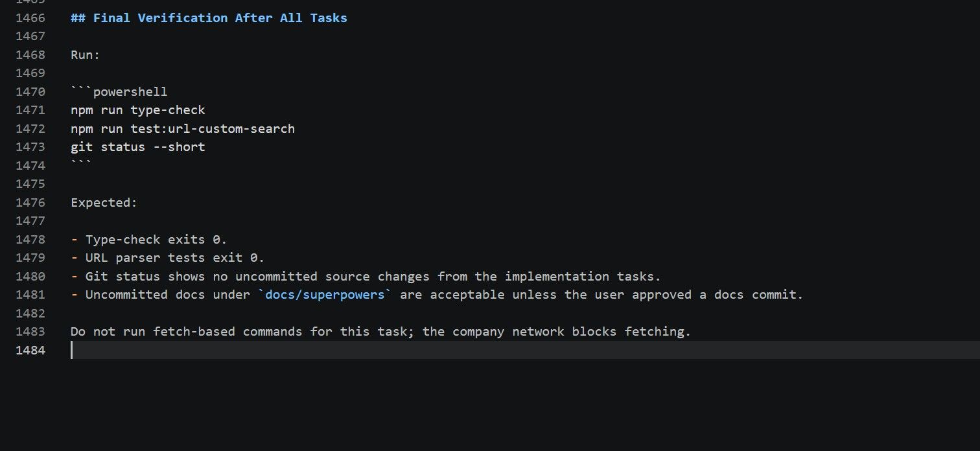Select line number 1476 in the gutter

(30, 203)
